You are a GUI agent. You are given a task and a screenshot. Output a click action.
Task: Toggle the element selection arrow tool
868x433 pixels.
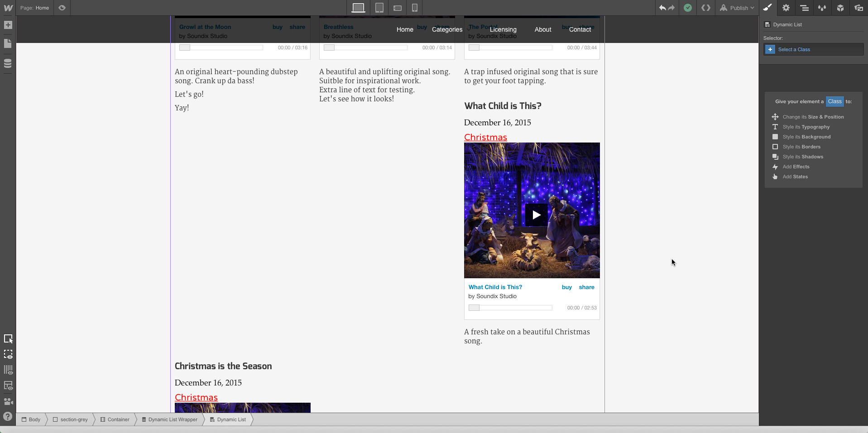(x=8, y=339)
